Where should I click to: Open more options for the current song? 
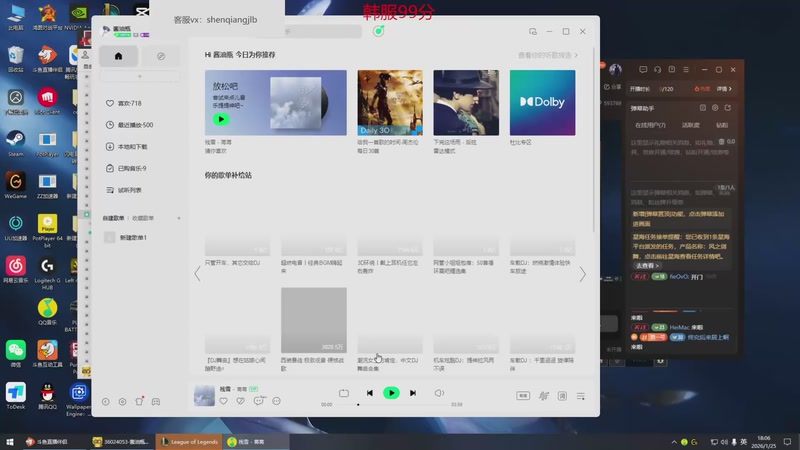point(277,401)
